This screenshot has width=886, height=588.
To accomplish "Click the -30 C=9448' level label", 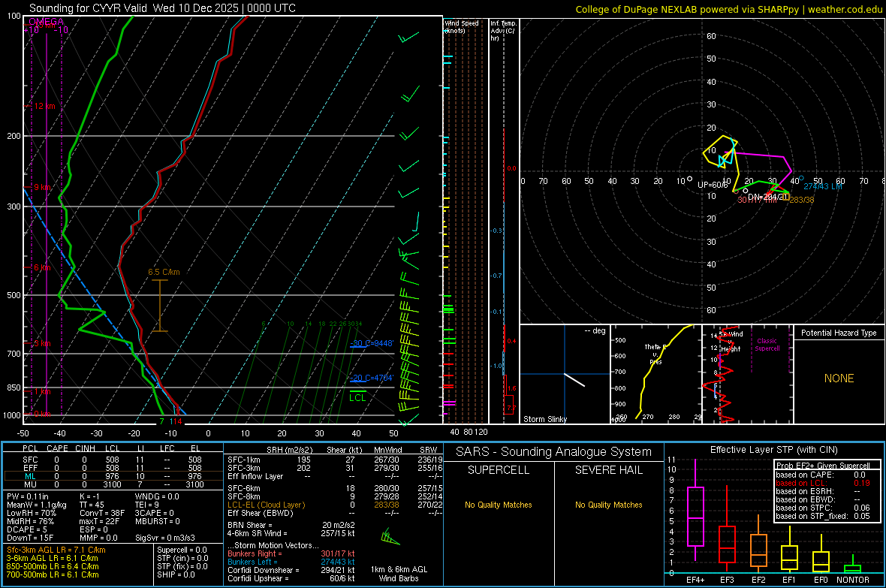I will pyautogui.click(x=372, y=343).
